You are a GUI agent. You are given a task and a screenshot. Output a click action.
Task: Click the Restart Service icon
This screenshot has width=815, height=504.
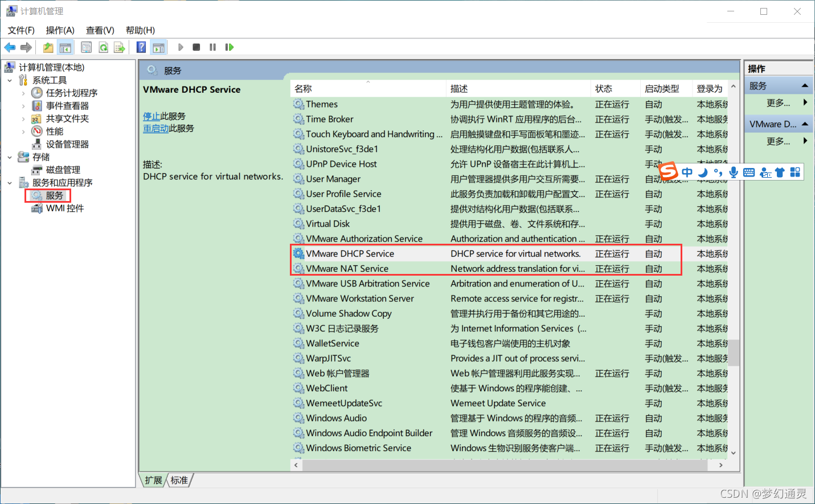(230, 47)
